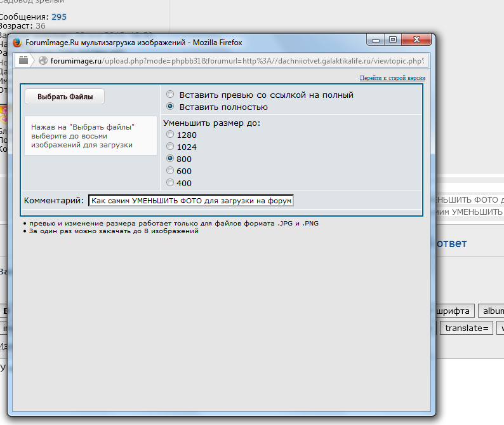
Task: Select "Вставить превью со ссылкой на полный"
Action: coord(170,95)
